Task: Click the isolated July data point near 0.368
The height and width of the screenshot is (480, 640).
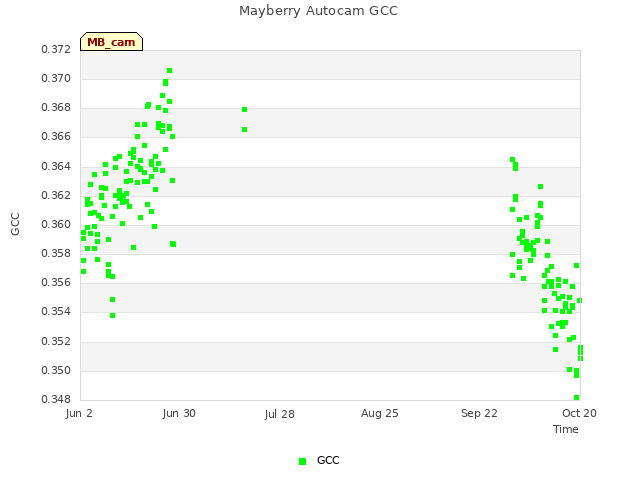Action: pos(244,109)
